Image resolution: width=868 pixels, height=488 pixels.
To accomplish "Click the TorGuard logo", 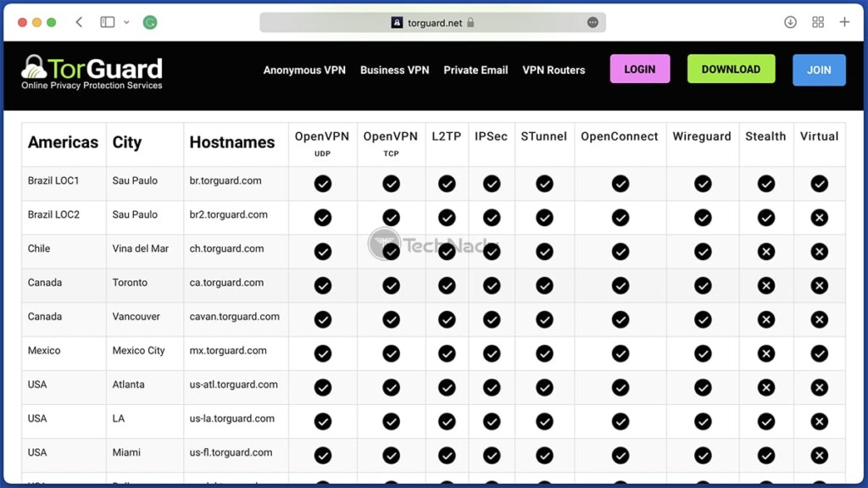I will [x=92, y=72].
